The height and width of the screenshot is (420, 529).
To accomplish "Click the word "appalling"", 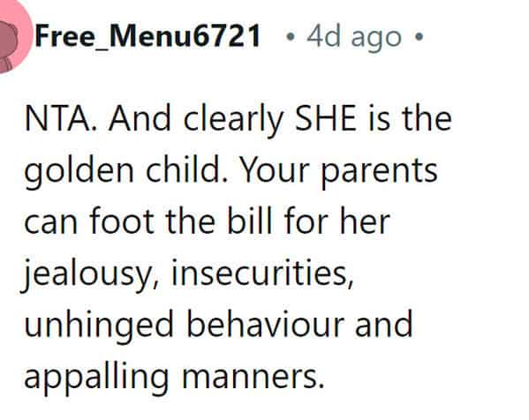I will click(x=96, y=377).
